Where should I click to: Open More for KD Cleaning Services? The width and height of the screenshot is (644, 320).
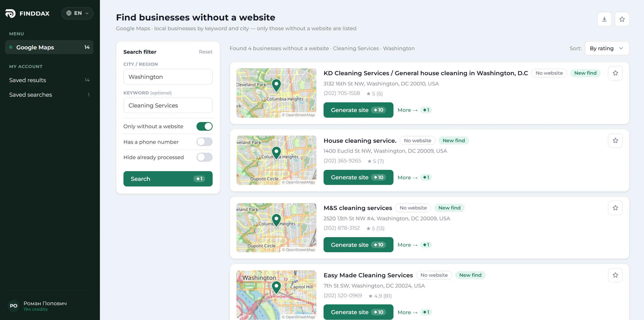[414, 110]
